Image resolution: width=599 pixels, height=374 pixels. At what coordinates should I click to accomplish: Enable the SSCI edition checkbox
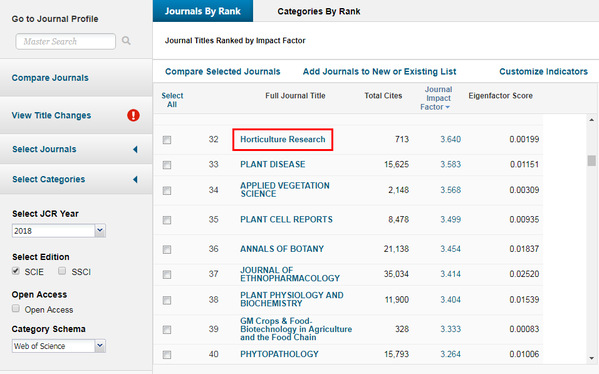tap(62, 271)
